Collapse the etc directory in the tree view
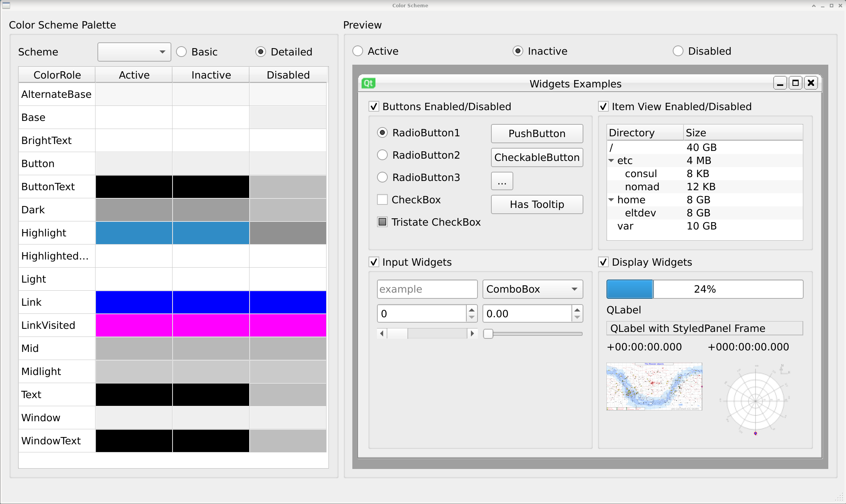The width and height of the screenshot is (846, 504). click(611, 161)
